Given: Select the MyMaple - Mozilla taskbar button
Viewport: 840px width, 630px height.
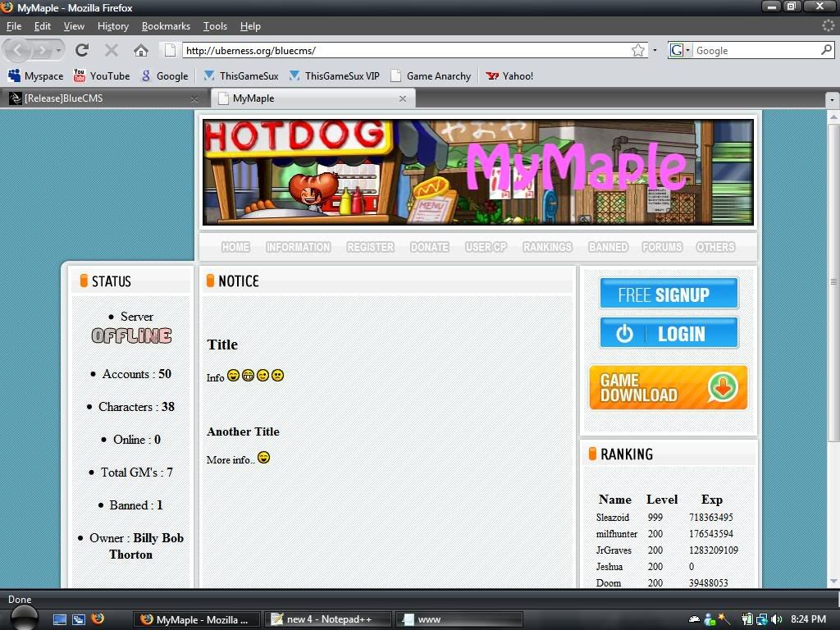Looking at the screenshot, I should pyautogui.click(x=197, y=619).
